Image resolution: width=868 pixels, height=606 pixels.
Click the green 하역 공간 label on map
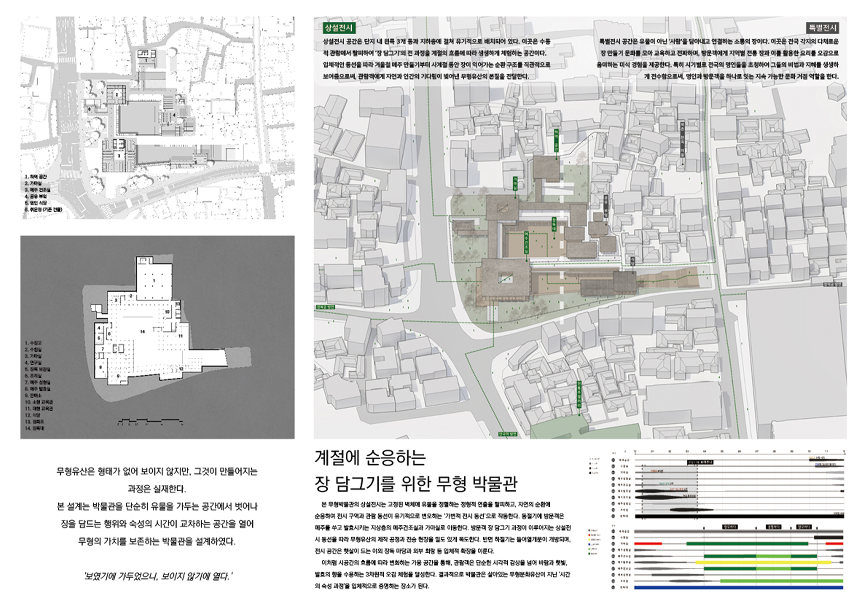(557, 141)
